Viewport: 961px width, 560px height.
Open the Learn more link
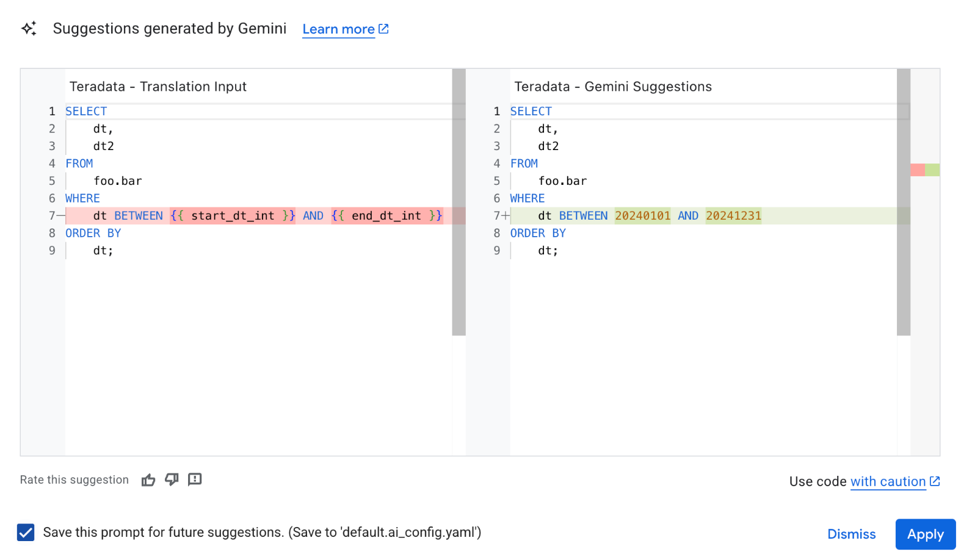coord(338,29)
